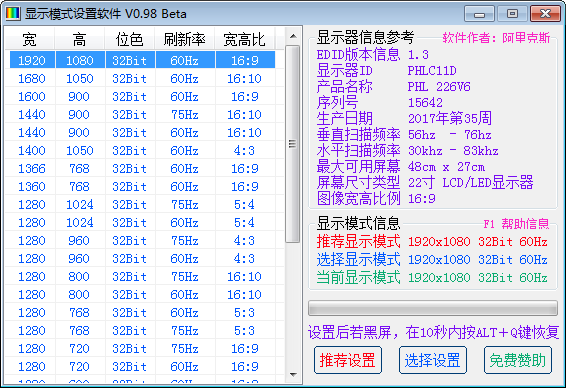This screenshot has height=388, width=566.
Task: Select the 1280 x 960 60Hz row
Action: pos(143,259)
